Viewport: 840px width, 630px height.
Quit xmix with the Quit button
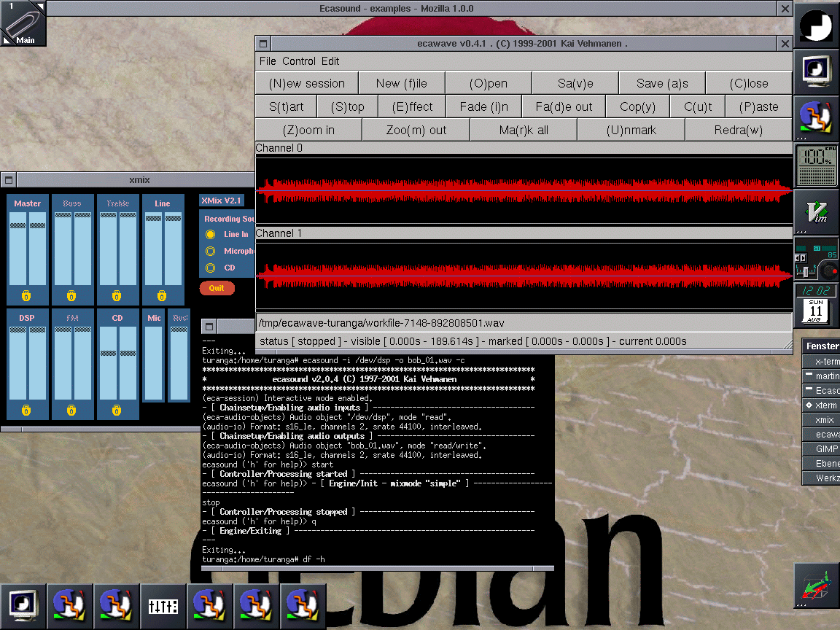pyautogui.click(x=217, y=288)
